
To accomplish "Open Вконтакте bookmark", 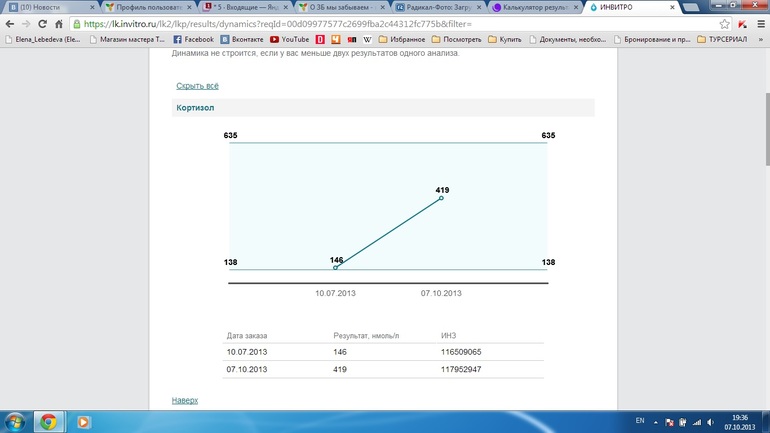I will point(242,39).
